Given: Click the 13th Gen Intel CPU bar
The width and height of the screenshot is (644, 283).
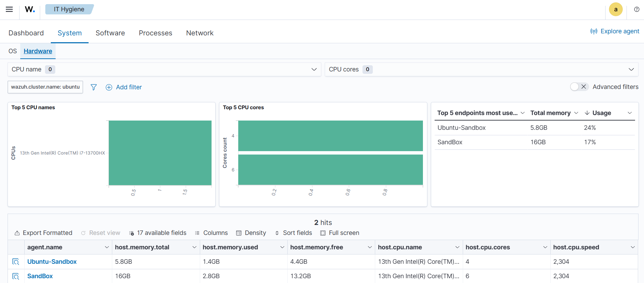Looking at the screenshot, I should point(160,153).
